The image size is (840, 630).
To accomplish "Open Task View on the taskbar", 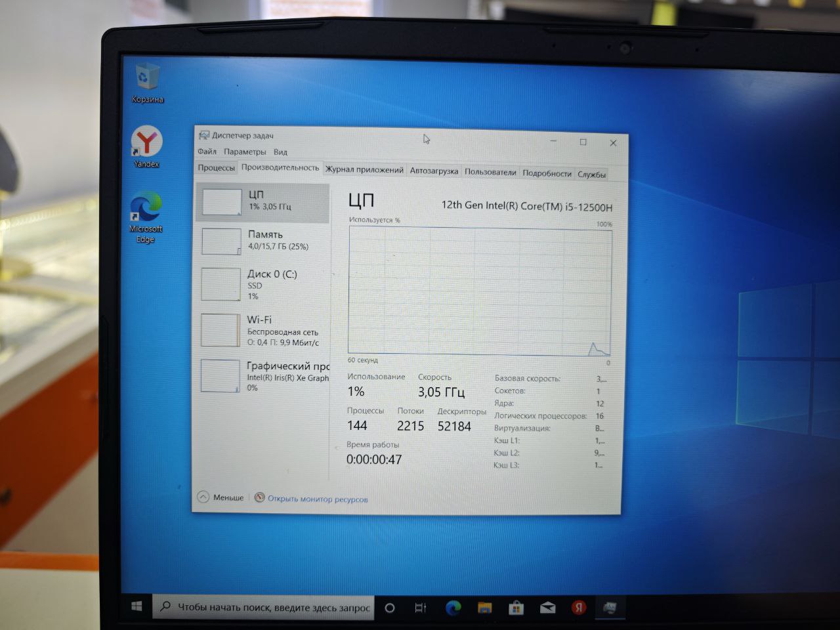I will pyautogui.click(x=421, y=608).
